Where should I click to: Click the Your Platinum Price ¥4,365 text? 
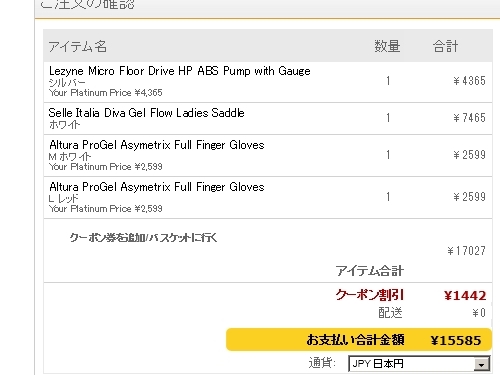click(x=105, y=92)
